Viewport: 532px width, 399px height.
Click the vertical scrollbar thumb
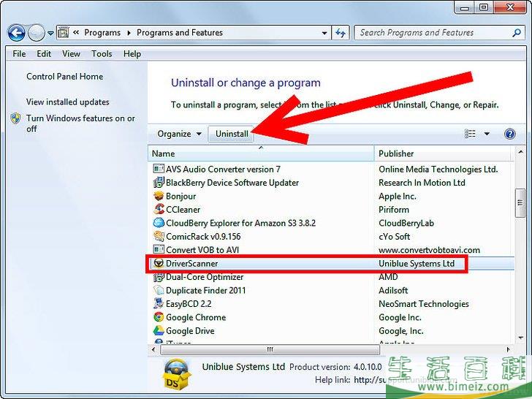point(520,203)
